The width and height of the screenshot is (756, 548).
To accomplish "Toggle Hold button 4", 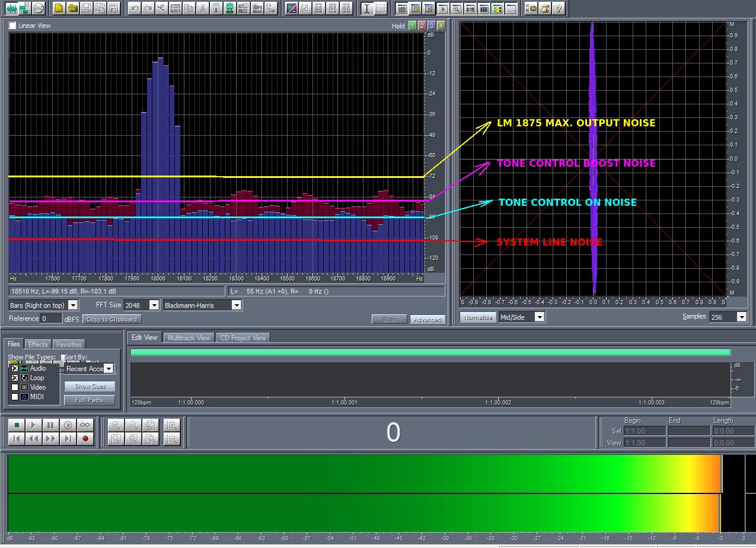I will [441, 26].
